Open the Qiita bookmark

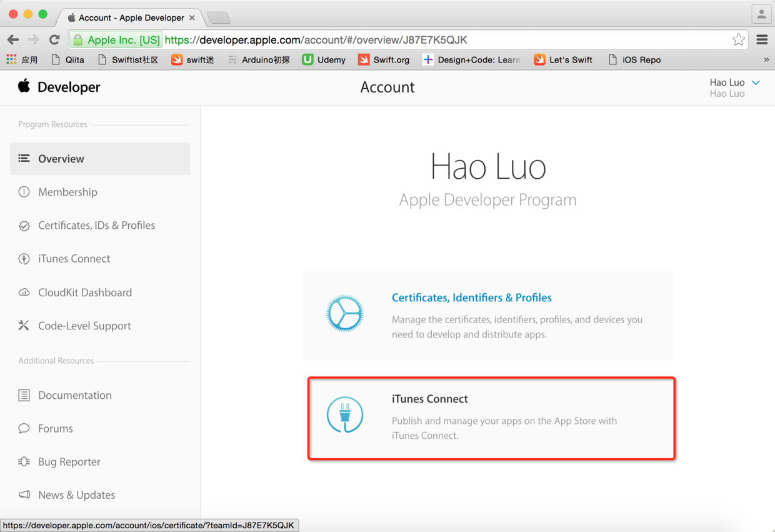67,59
